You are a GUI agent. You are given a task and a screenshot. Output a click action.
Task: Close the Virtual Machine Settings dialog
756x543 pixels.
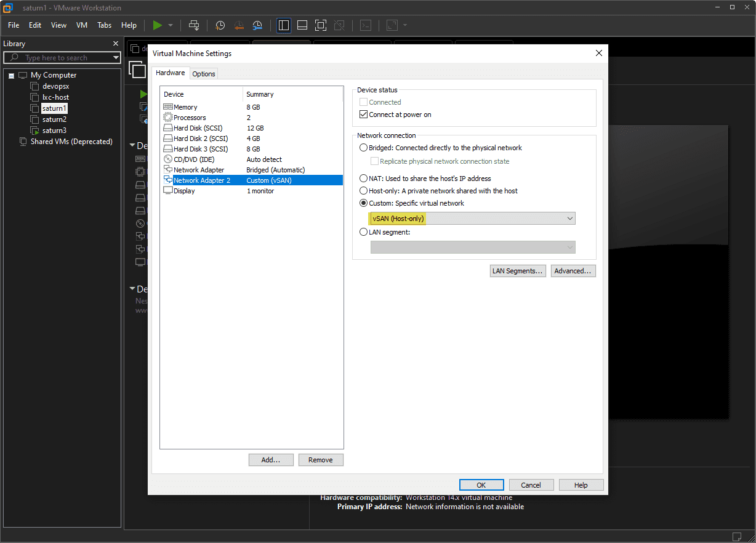click(599, 54)
